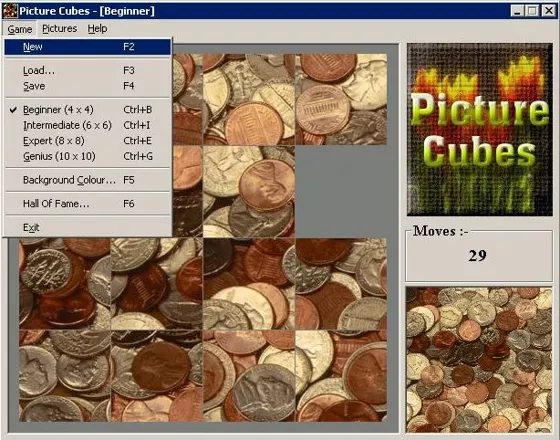560x440 pixels.
Task: Start a New game from menu
Action: (88, 47)
